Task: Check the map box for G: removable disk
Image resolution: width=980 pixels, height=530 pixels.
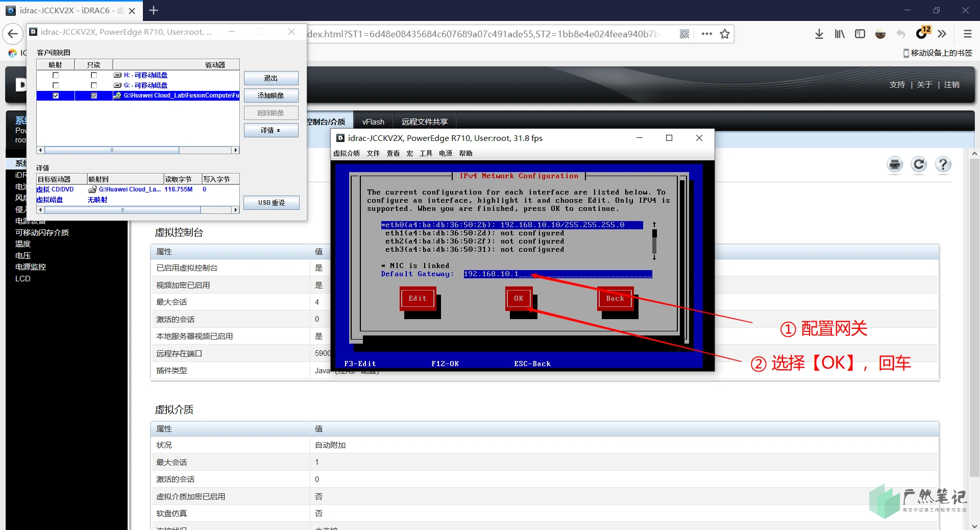Action: (x=56, y=85)
